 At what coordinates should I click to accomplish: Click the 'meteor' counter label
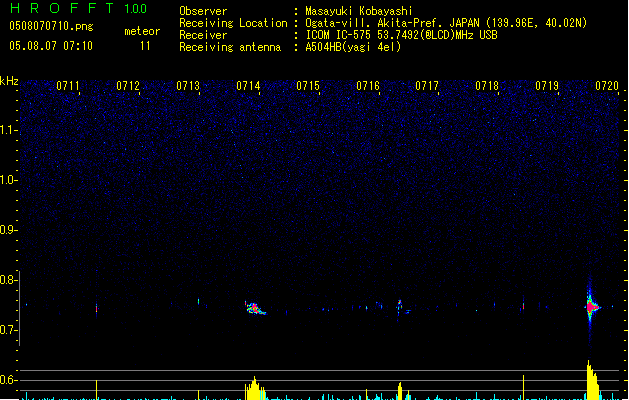click(x=142, y=31)
